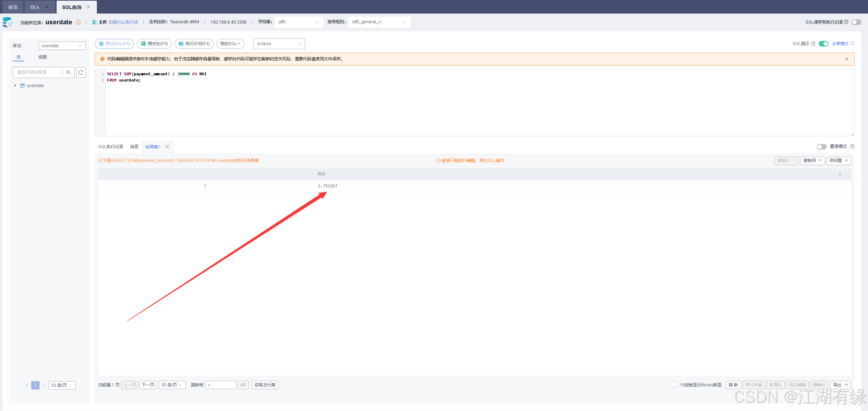Viewport: 868px width, 411px height.
Task: Click the SQL提示 help question icon
Action: coord(813,44)
